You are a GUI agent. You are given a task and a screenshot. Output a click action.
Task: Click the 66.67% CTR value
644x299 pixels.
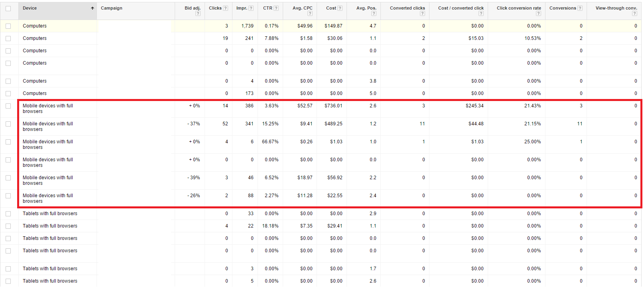(270, 142)
